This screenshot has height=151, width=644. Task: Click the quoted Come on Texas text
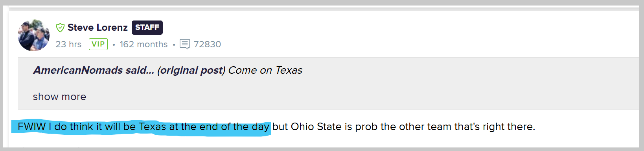click(x=265, y=70)
